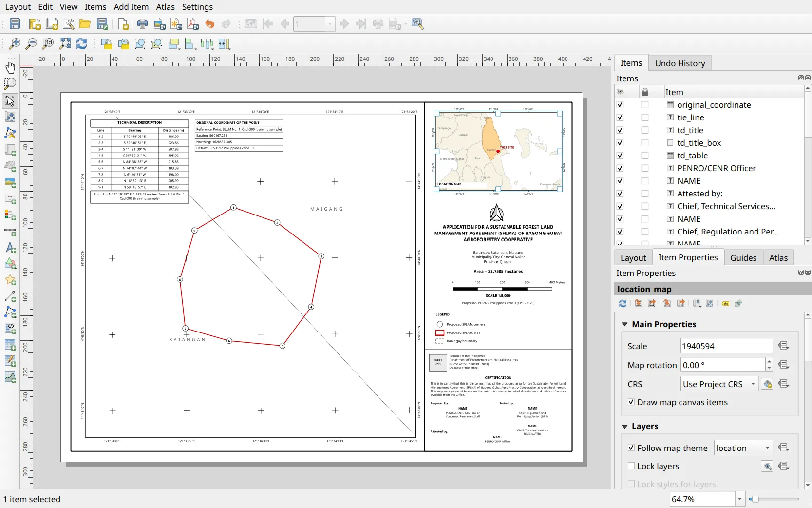The height and width of the screenshot is (508, 812).
Task: Open the Atlas menu
Action: click(165, 7)
